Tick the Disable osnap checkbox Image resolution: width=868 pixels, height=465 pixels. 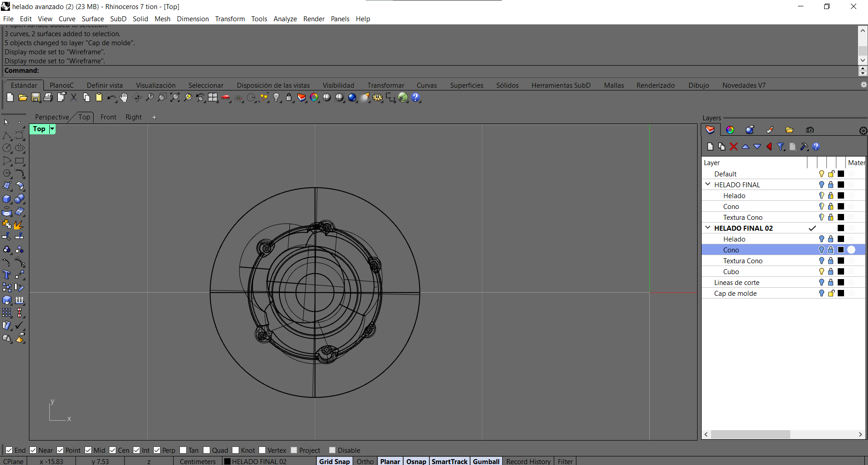(332, 450)
